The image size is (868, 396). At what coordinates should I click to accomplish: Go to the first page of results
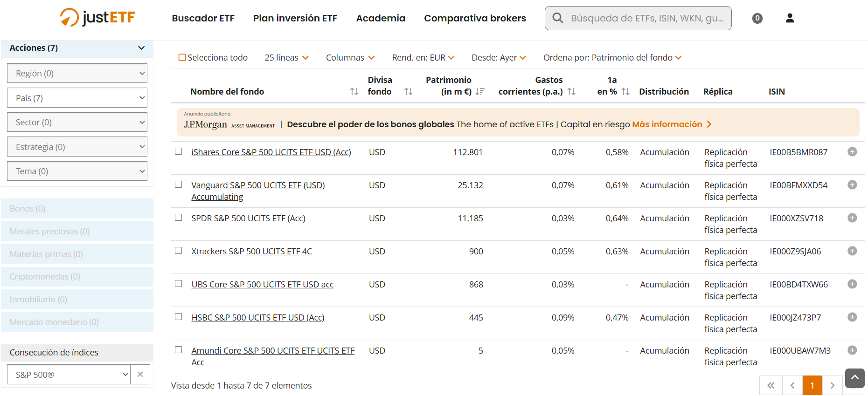[771, 385]
